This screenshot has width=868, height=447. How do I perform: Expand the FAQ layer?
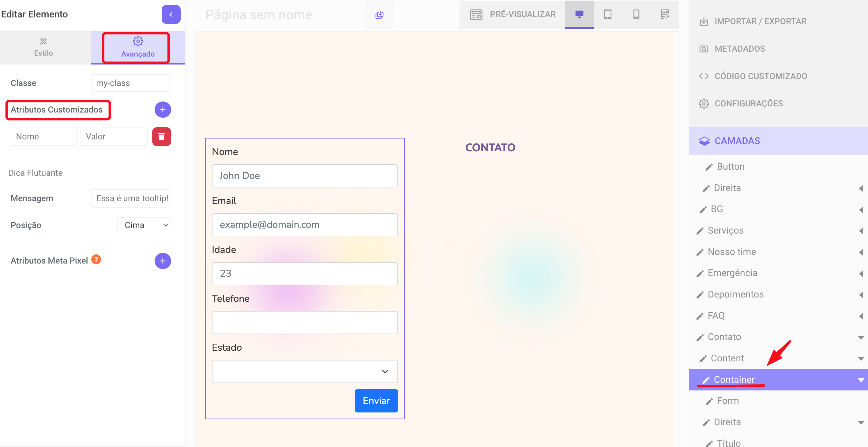tap(861, 316)
